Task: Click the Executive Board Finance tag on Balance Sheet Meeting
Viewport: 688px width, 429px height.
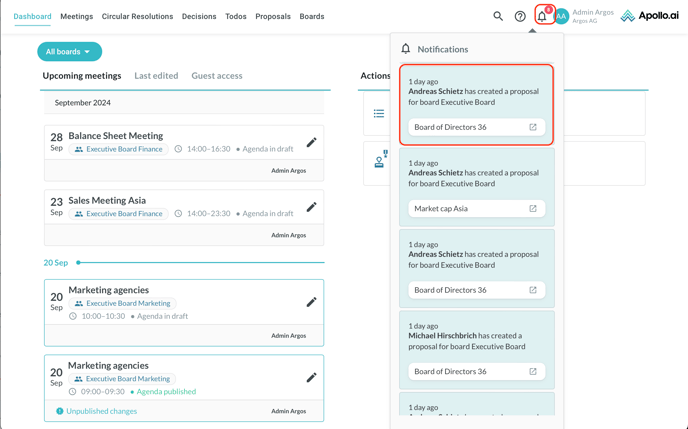Action: tap(123, 149)
